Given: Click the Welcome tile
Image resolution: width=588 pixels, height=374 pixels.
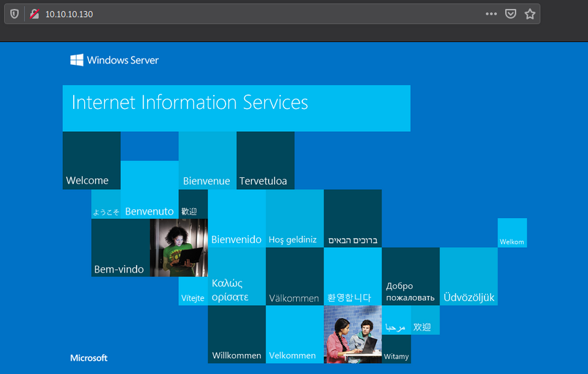Looking at the screenshot, I should point(92,160).
